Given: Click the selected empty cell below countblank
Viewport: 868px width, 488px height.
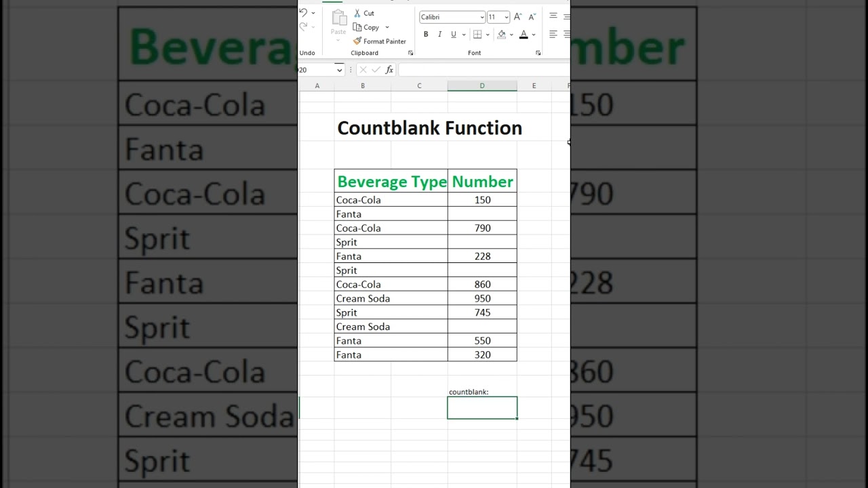Looking at the screenshot, I should 482,408.
